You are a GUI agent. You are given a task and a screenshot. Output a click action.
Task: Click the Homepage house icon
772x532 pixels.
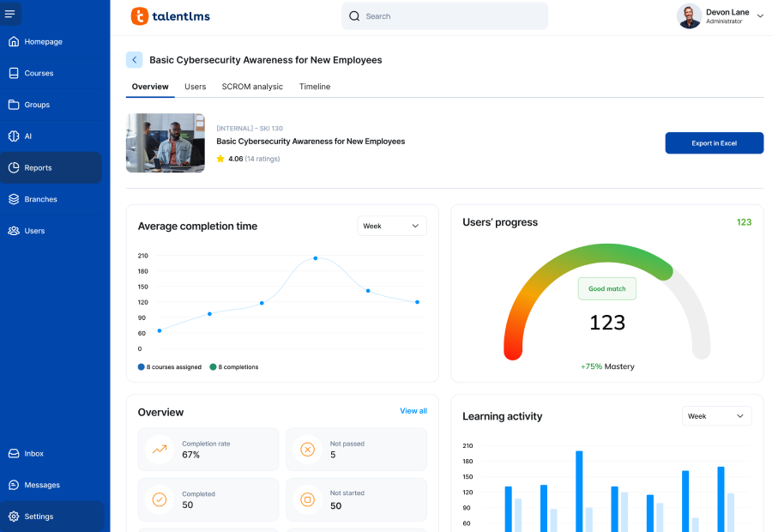(x=14, y=41)
